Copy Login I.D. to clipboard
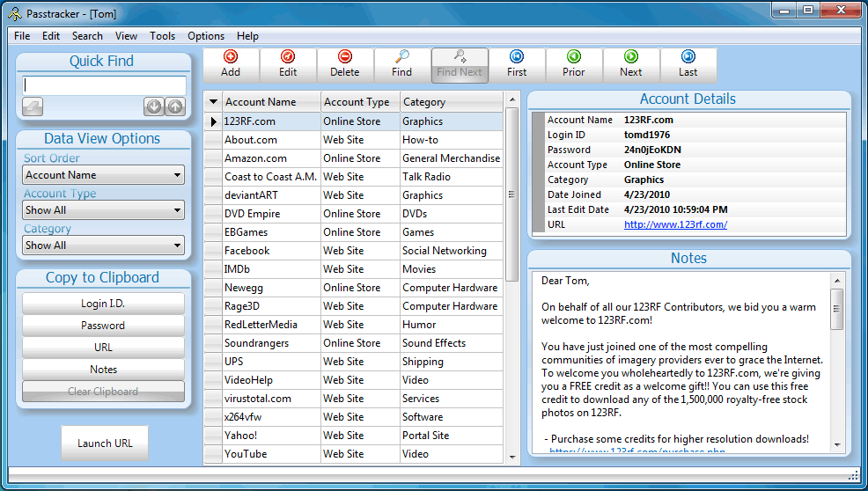The image size is (868, 491). [103, 304]
